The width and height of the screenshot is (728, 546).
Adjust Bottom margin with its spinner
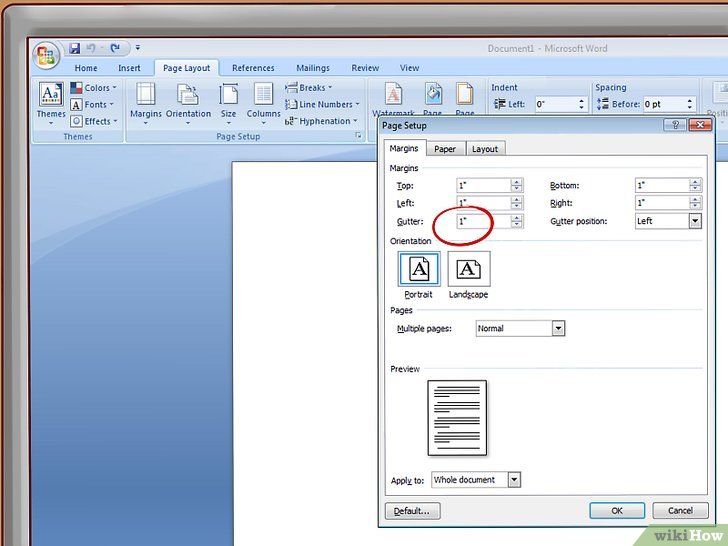[695, 185]
